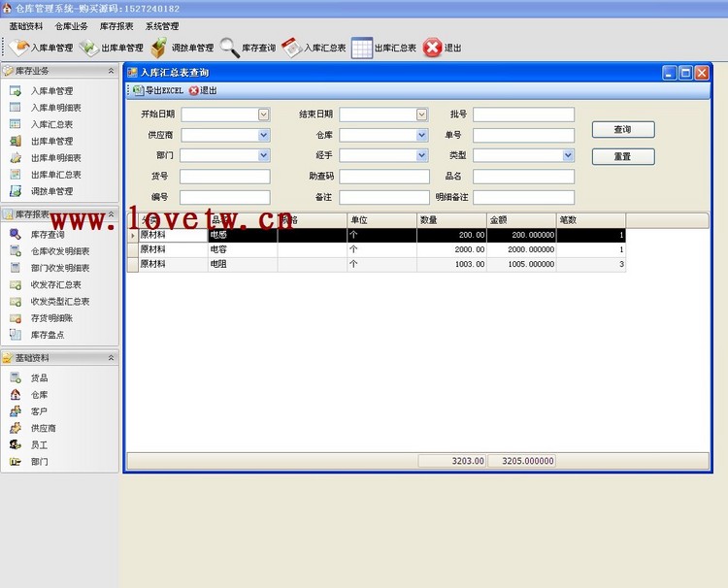Screen dimensions: 728x588
Task: Collapse the 库存业务 sidebar panel
Action: [111, 71]
